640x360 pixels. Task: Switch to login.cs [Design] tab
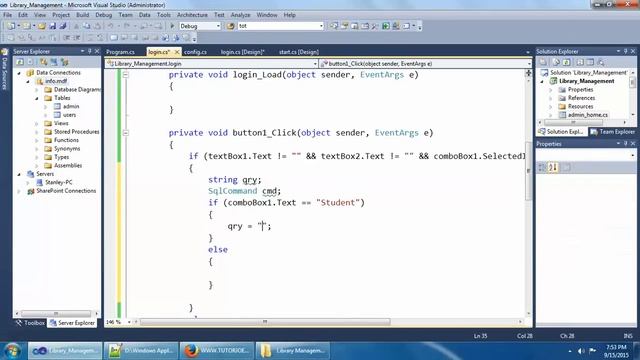coord(242,52)
